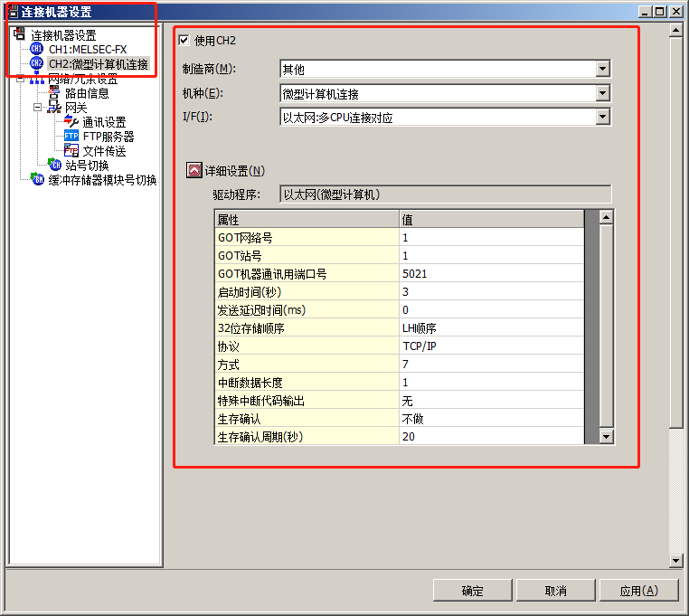The image size is (689, 616).
Task: Uncheck the 使用CH2 checkbox
Action: (184, 40)
